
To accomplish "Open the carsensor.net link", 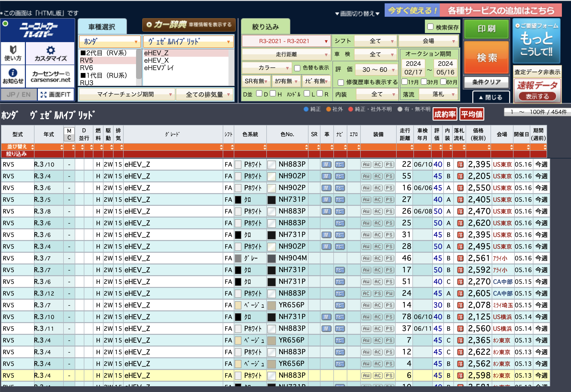I will (x=50, y=76).
